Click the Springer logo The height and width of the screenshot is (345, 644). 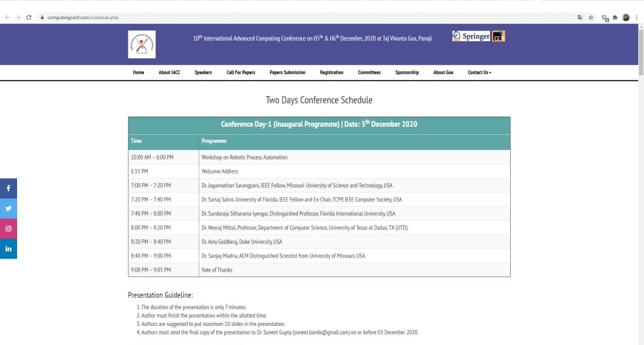pyautogui.click(x=471, y=36)
